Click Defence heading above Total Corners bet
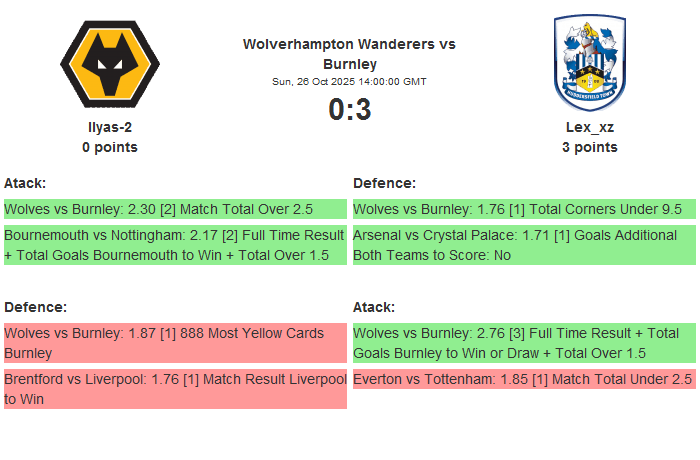This screenshot has width=700, height=460. coord(384,183)
